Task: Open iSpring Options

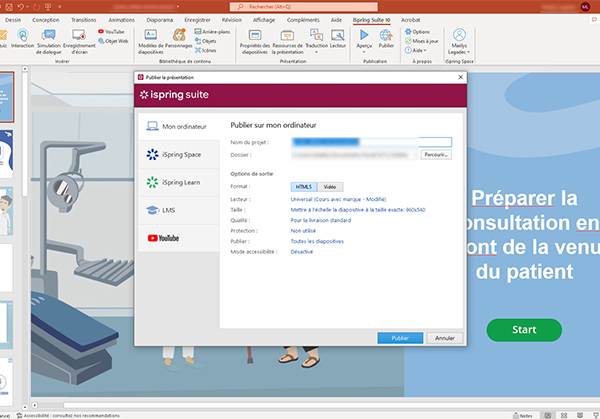Action: (417, 32)
